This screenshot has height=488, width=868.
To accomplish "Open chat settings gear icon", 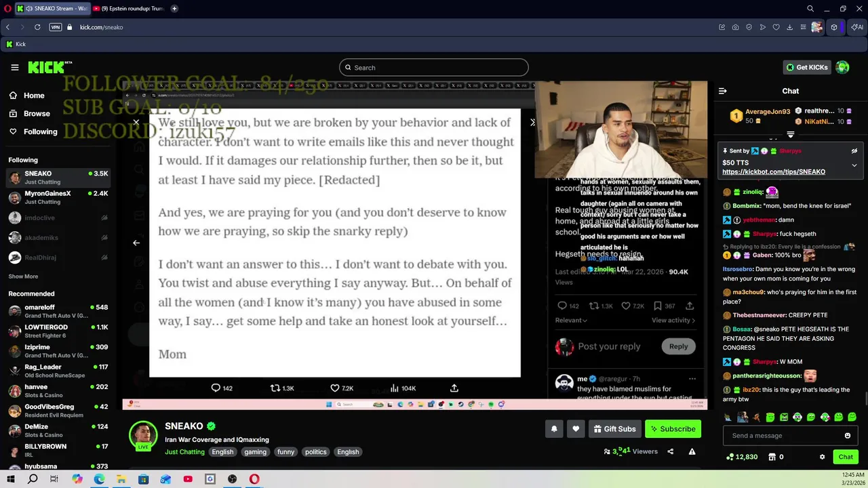I will tap(822, 457).
